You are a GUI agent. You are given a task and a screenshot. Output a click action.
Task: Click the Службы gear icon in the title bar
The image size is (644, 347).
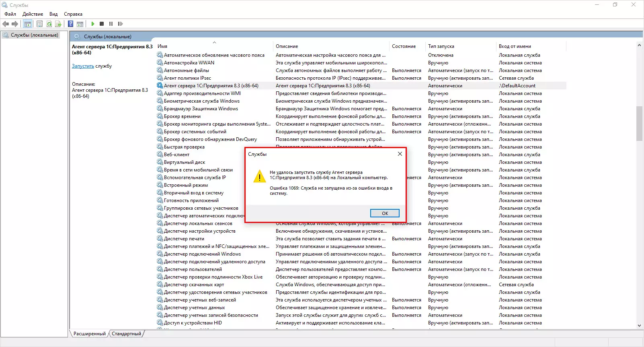(5, 5)
